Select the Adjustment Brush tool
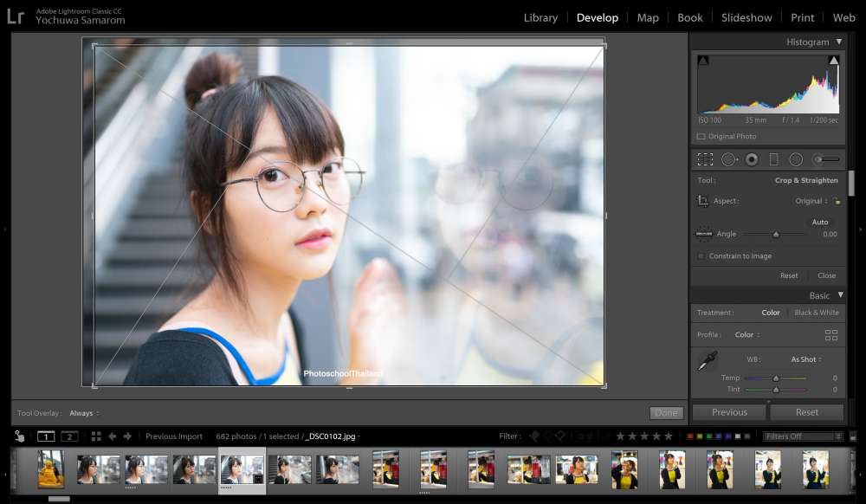Viewport: 866px width, 504px height. [825, 159]
